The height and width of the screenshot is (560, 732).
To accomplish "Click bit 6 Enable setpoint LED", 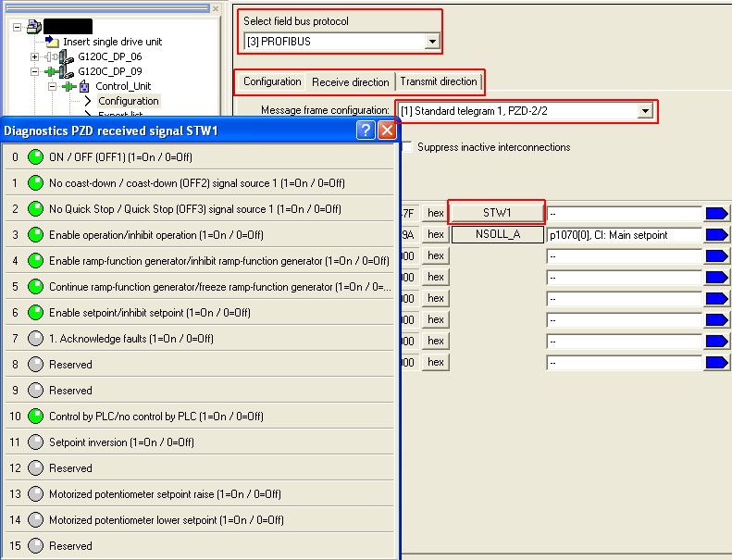I will (35, 313).
